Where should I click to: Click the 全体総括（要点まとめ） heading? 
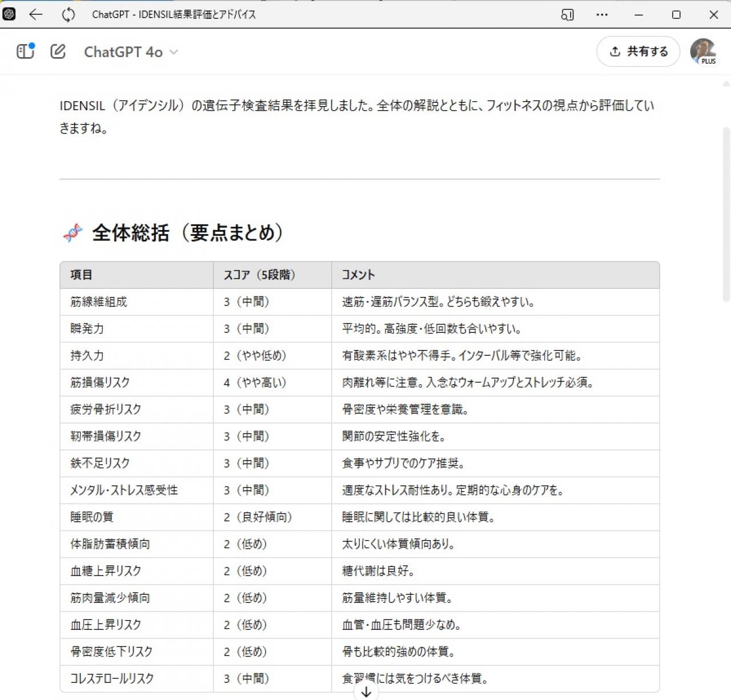188,232
